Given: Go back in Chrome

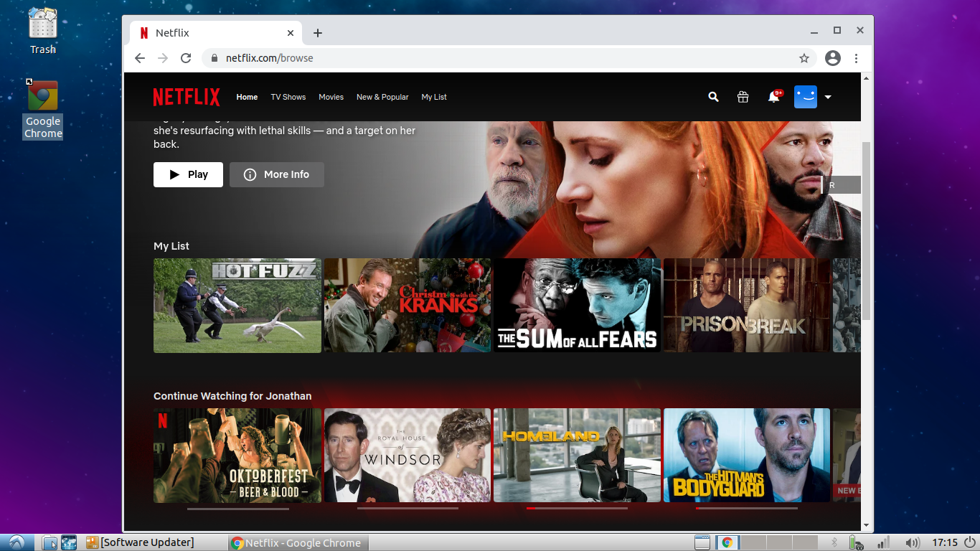Looking at the screenshot, I should pyautogui.click(x=140, y=58).
